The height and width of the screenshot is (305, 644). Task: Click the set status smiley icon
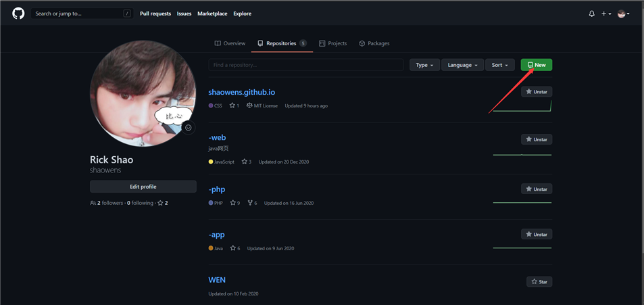[189, 128]
